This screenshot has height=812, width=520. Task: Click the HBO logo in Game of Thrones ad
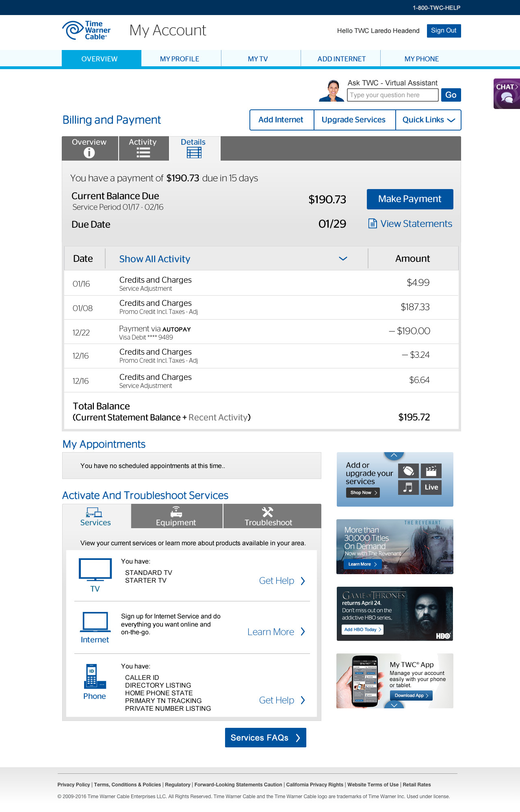pos(443,636)
